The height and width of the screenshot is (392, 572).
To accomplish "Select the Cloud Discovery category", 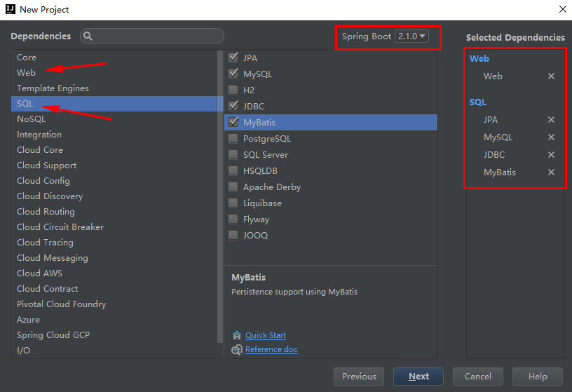I will click(x=114, y=196).
